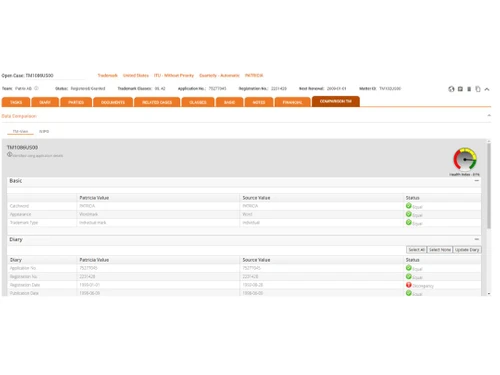Switch to the Parties tab
500x375 pixels.
click(x=76, y=102)
